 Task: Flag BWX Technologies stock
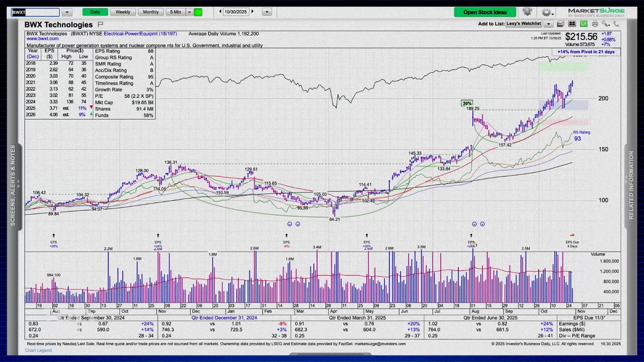click(100, 25)
